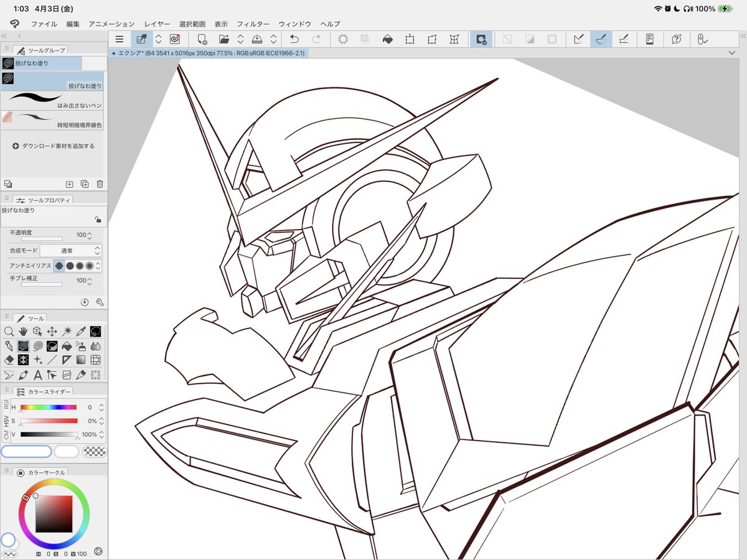Click the H hue slider bar
The height and width of the screenshot is (560, 747).
coord(49,408)
